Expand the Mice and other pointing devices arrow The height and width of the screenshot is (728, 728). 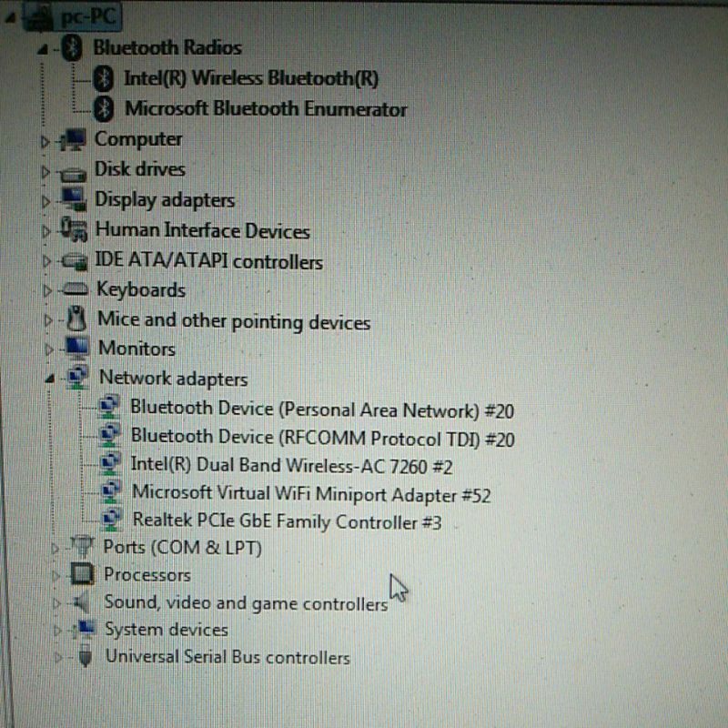click(x=48, y=320)
